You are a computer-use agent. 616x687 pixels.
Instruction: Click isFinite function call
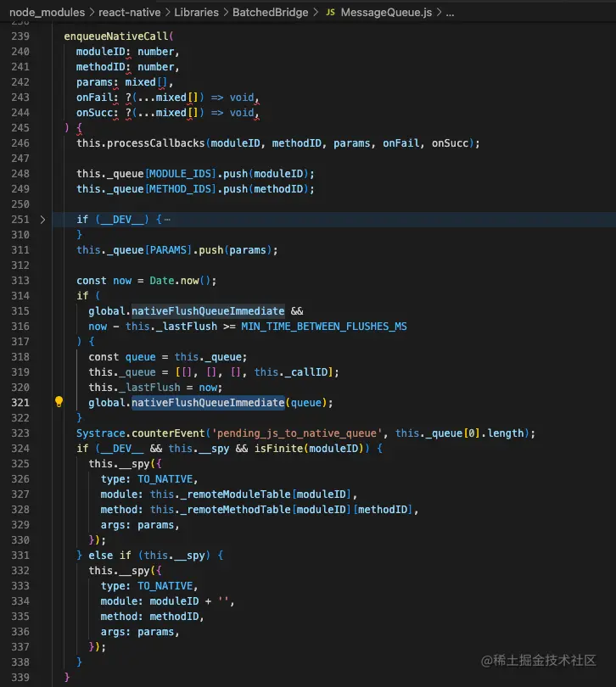(279, 449)
